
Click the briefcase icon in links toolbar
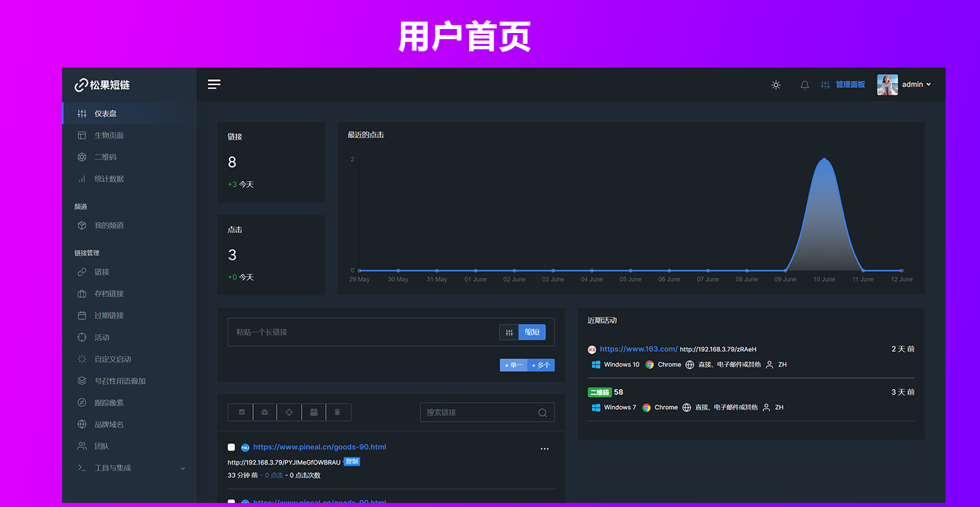(265, 412)
